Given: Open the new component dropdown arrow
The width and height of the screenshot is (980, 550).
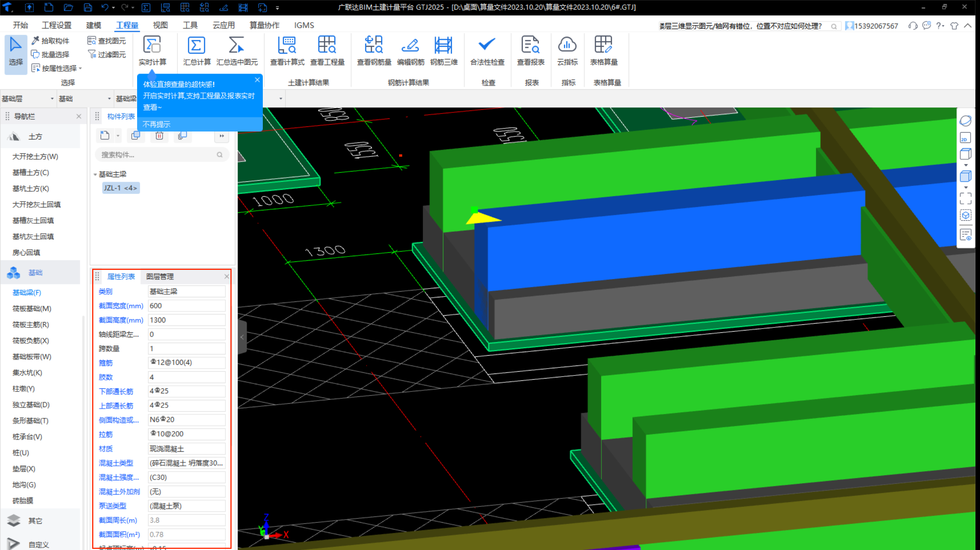Looking at the screenshot, I should 118,136.
